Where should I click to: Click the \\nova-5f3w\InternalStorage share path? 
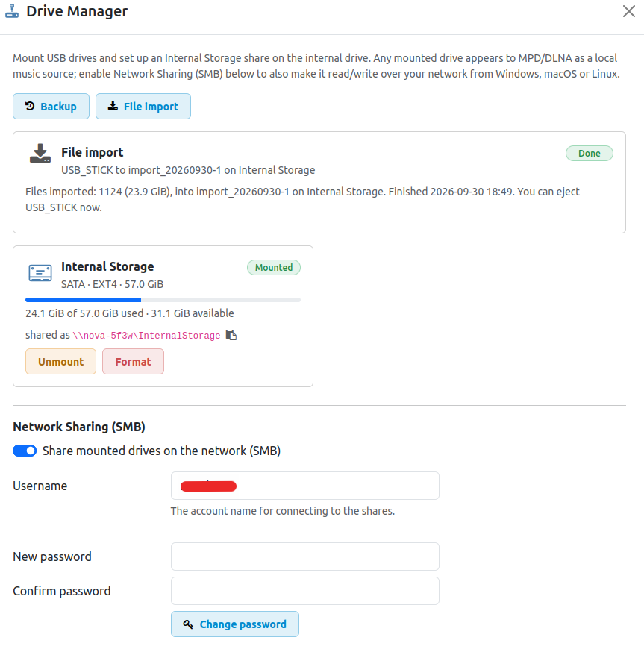(x=146, y=336)
